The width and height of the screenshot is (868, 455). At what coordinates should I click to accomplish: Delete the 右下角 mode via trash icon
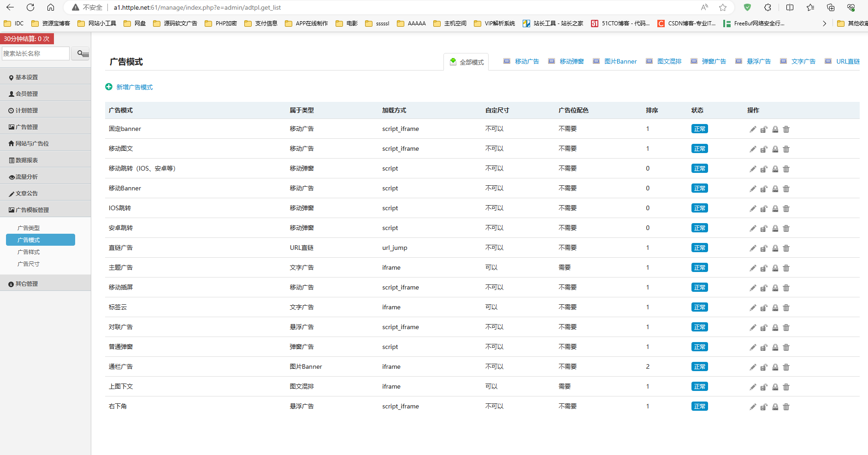(786, 407)
